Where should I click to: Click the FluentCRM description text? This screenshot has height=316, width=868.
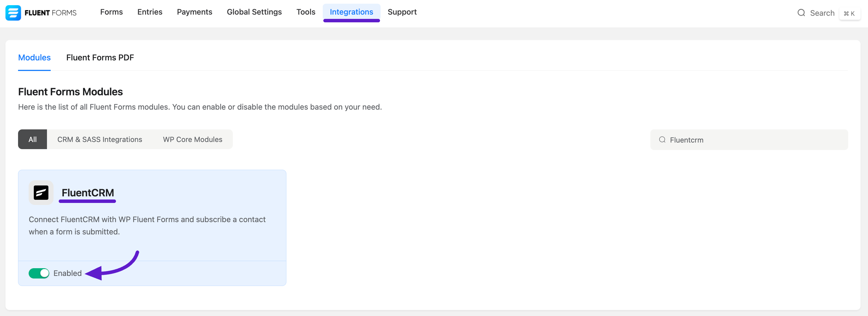tap(147, 225)
